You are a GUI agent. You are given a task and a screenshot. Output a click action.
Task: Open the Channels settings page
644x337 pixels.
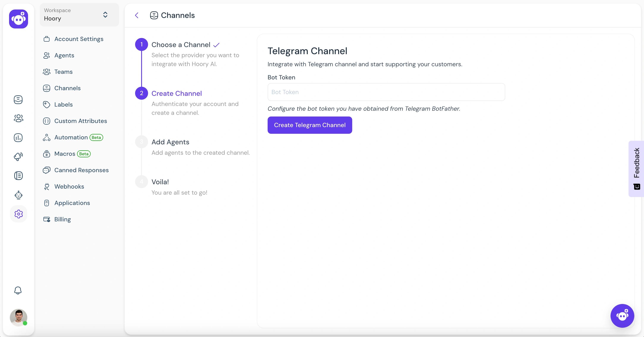coord(68,88)
